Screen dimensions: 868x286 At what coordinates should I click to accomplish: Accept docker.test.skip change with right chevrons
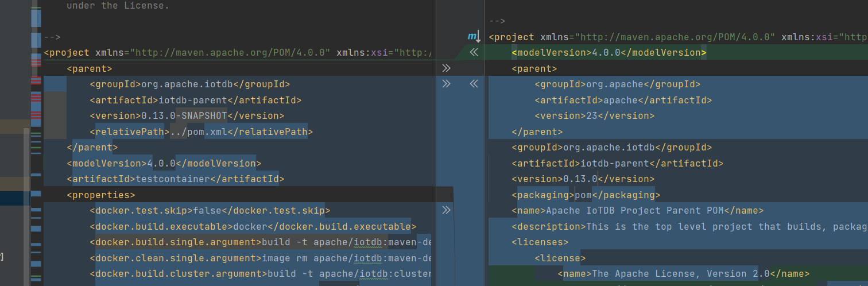tap(446, 211)
